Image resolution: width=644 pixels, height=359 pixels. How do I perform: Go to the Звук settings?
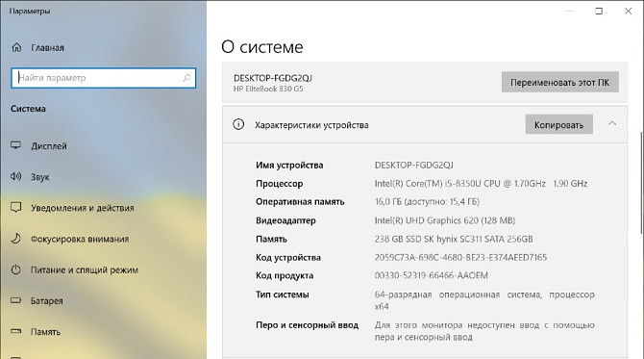pos(40,177)
